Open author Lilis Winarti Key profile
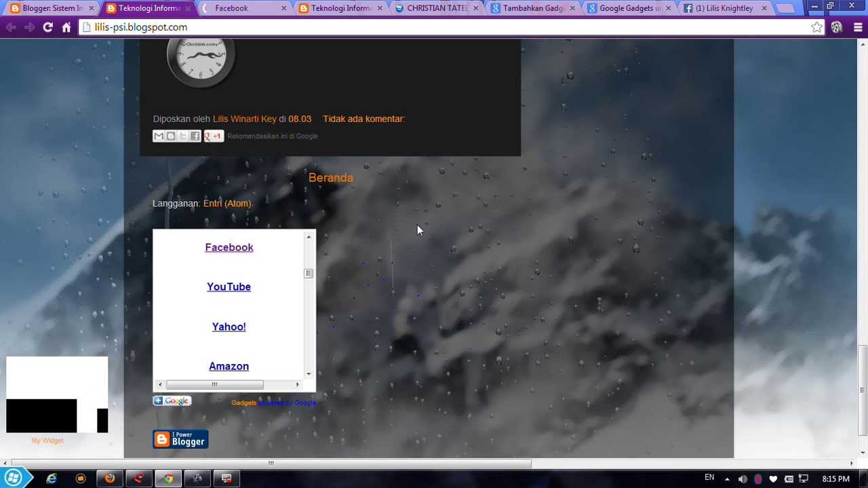This screenshot has width=868, height=488. (x=245, y=119)
